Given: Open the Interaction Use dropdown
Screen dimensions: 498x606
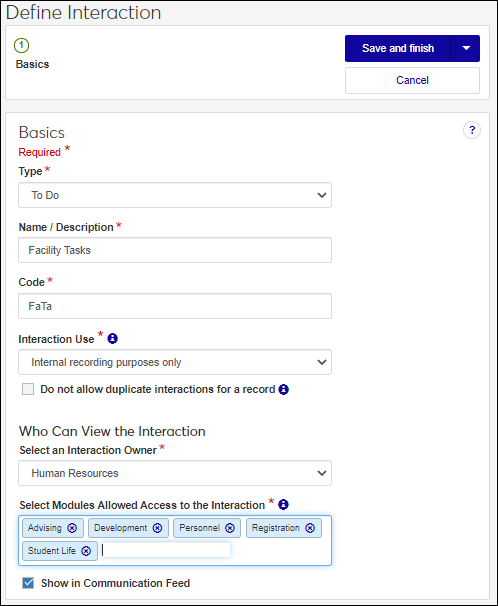Looking at the screenshot, I should (175, 362).
